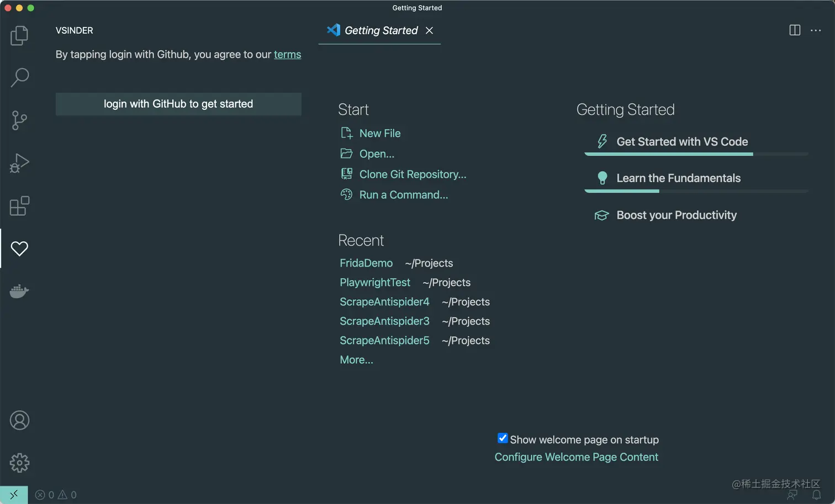Open the Docker view icon
Image resolution: width=835 pixels, height=504 pixels.
click(x=19, y=291)
